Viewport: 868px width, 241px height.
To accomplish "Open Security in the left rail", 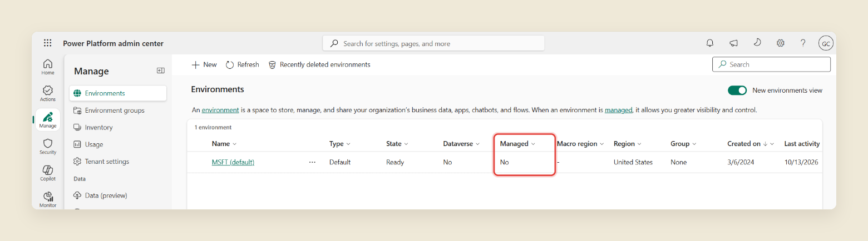I will (48, 146).
